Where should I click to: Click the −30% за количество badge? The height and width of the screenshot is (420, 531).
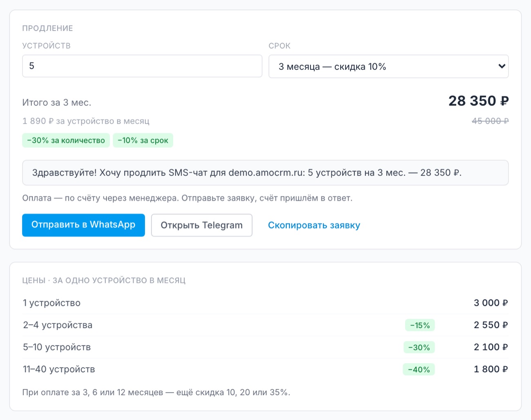tap(66, 140)
